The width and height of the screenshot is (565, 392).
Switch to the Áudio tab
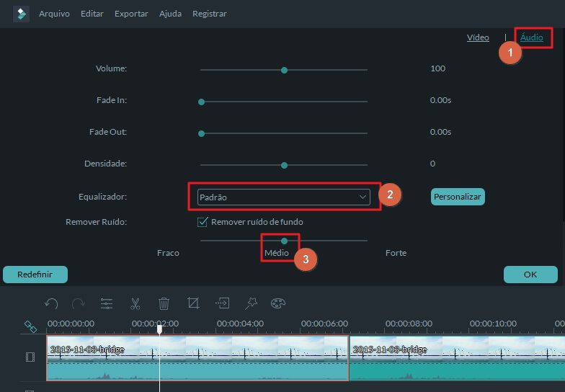pos(532,37)
